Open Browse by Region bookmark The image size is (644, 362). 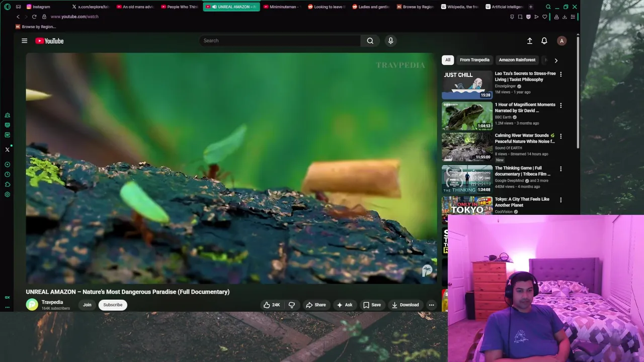point(35,27)
